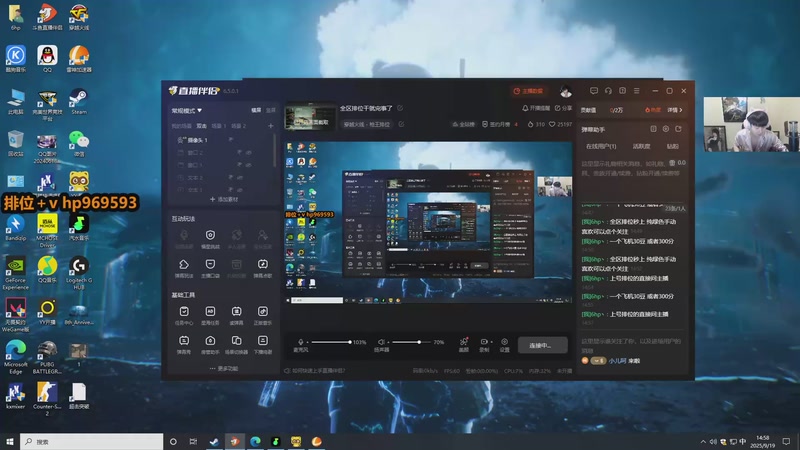Open the 弹幕点歌 song request feature

(263, 268)
